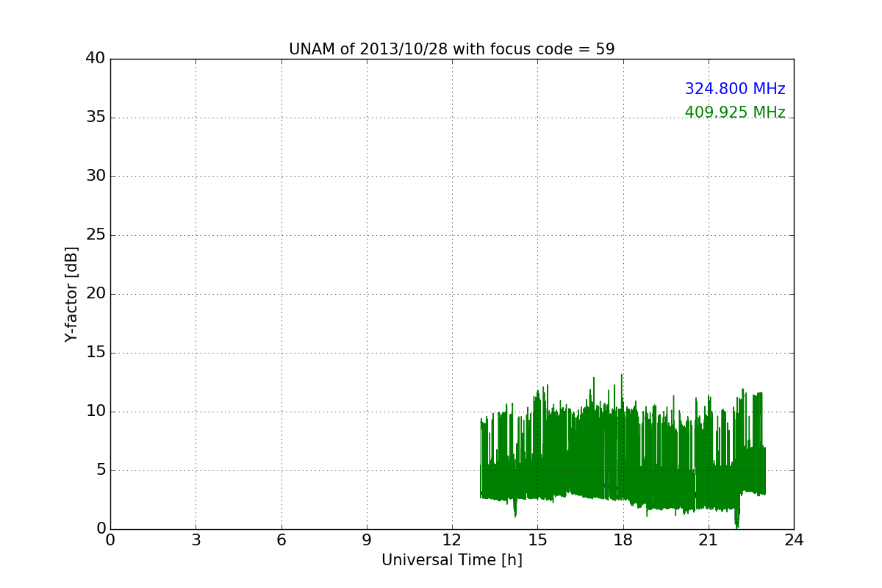Click the y-axis tick label '10'
882x588 pixels.
(96, 412)
